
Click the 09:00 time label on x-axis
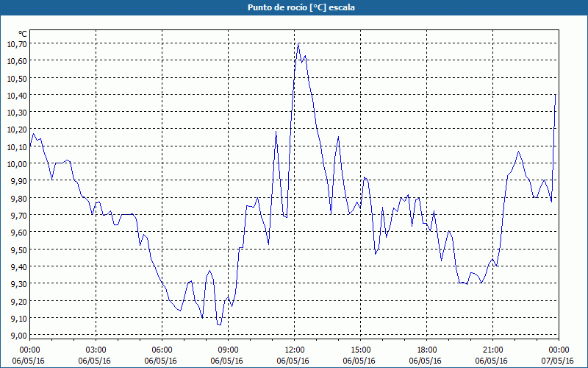(228, 350)
